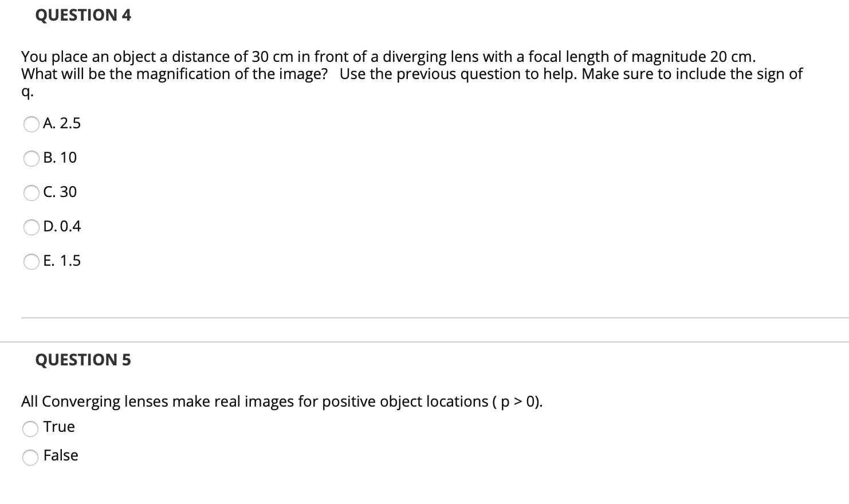This screenshot has height=504, width=849.
Task: Click the QUESTION 4 heading
Action: [x=83, y=15]
